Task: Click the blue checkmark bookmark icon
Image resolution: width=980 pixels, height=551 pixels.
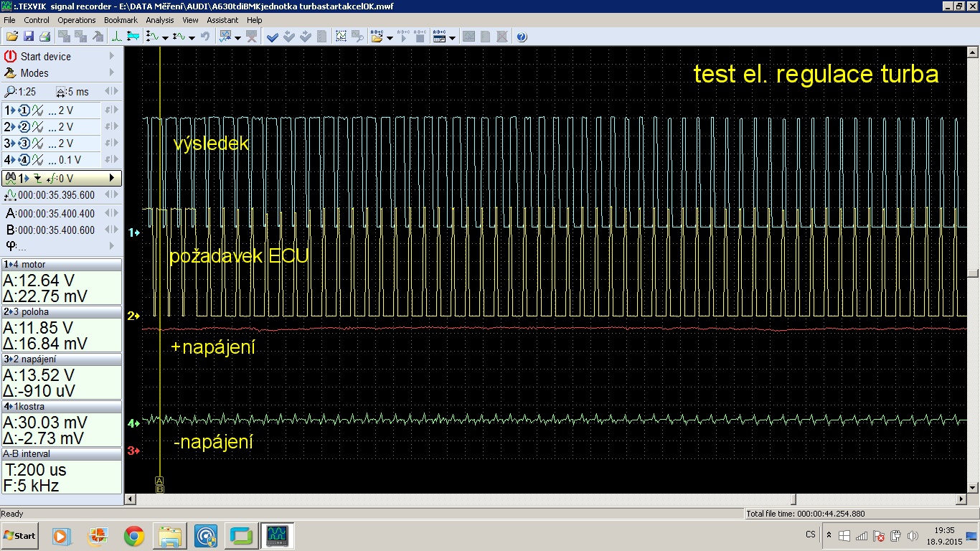Action: click(273, 37)
